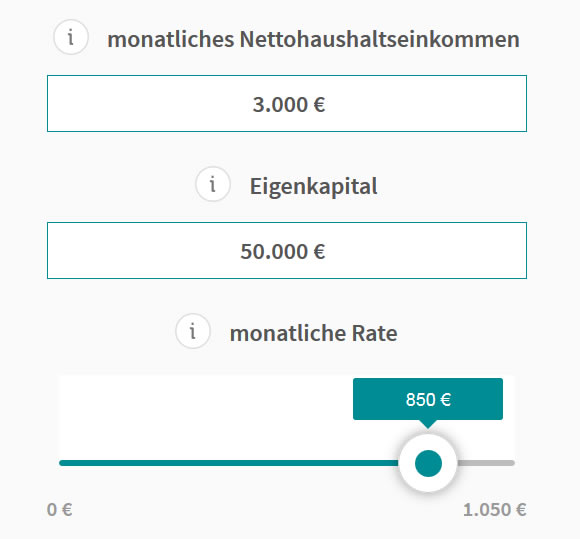This screenshot has width=580, height=539.
Task: Click the euro sign in Eigenkapital field
Action: 319,252
